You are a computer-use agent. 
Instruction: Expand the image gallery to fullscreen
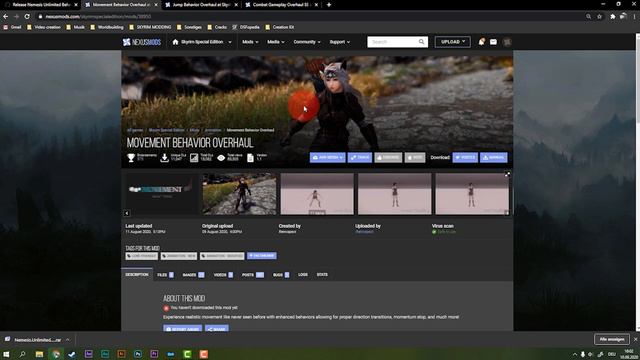(507, 174)
